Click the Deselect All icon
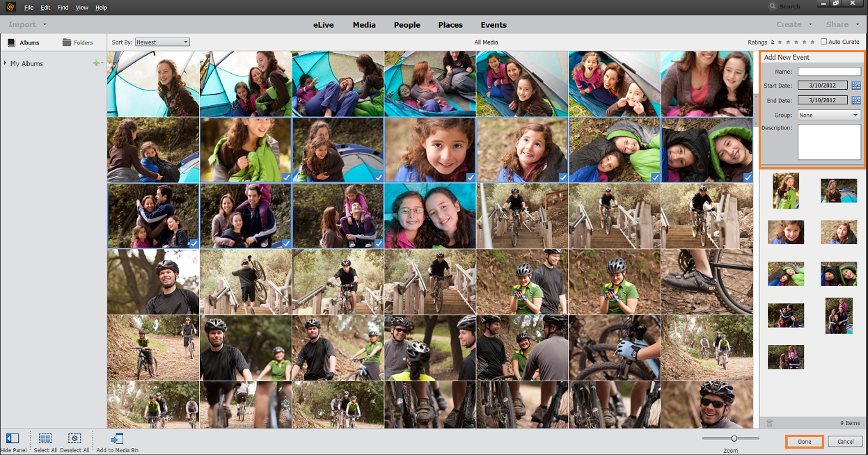 [75, 438]
